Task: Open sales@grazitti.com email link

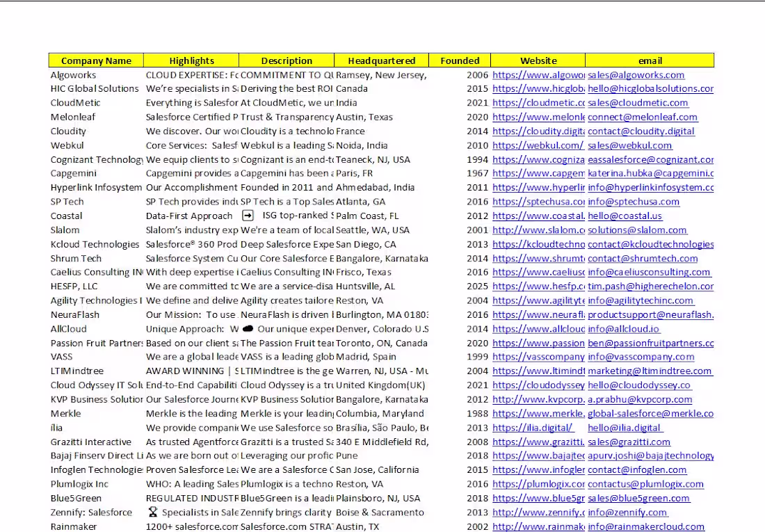Action: tap(629, 442)
